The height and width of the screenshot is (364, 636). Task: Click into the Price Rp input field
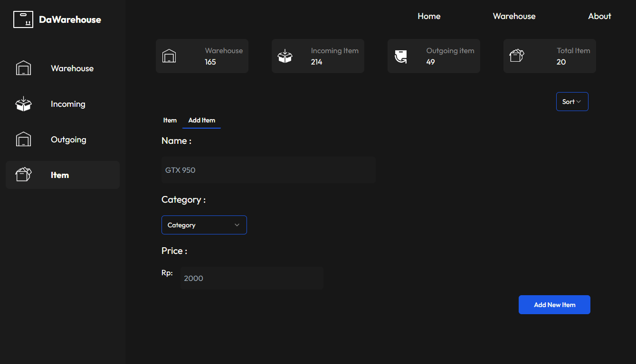coord(252,278)
